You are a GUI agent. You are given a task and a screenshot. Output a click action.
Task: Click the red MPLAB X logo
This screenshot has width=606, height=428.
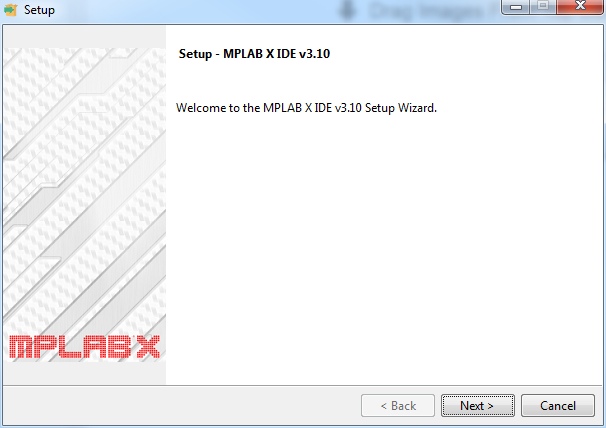84,346
